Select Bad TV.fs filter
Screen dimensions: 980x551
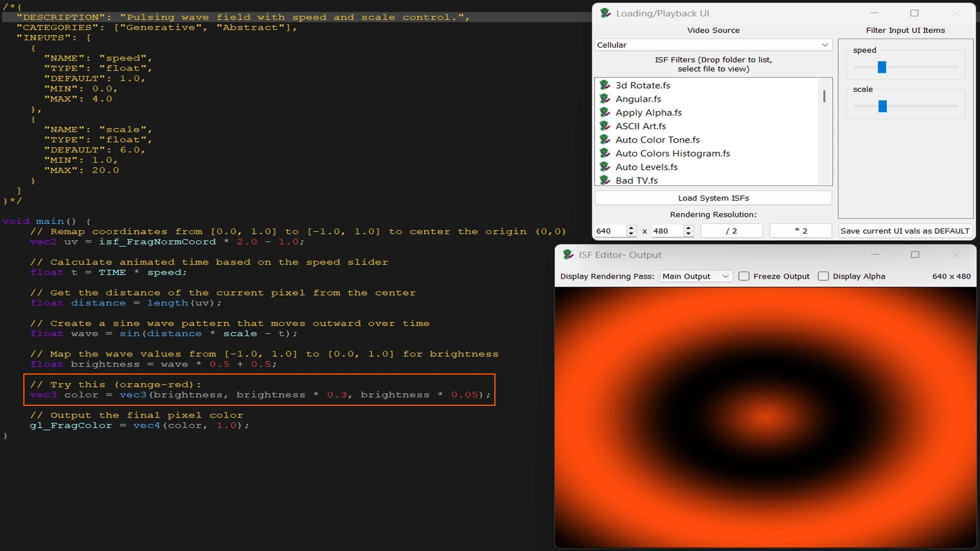pyautogui.click(x=706, y=180)
